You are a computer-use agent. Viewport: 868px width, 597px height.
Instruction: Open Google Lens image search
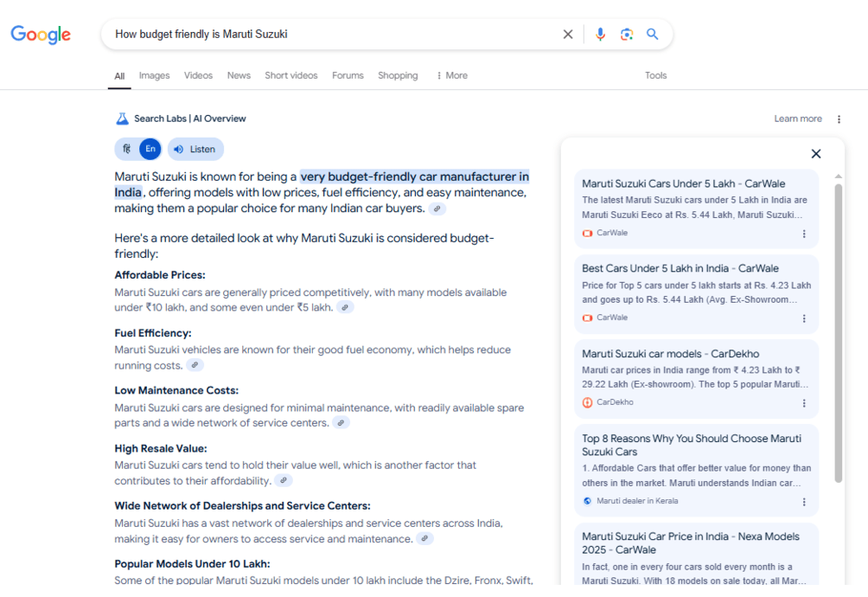pyautogui.click(x=627, y=35)
